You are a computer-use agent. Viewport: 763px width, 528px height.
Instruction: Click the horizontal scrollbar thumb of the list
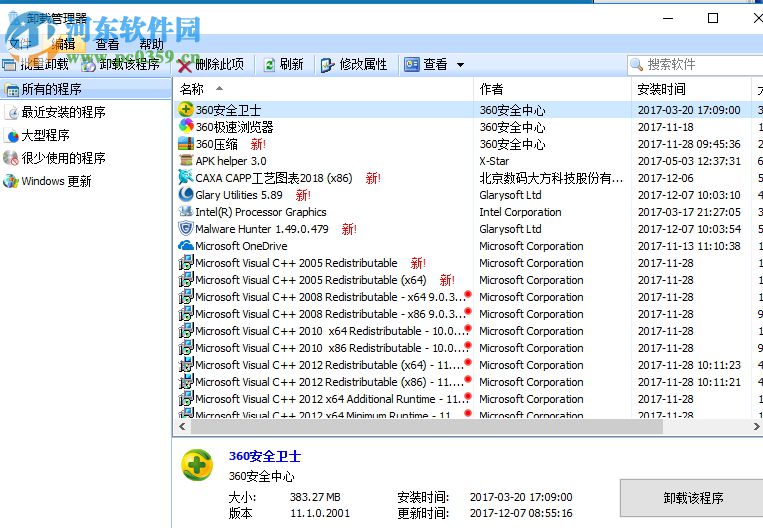click(x=427, y=427)
